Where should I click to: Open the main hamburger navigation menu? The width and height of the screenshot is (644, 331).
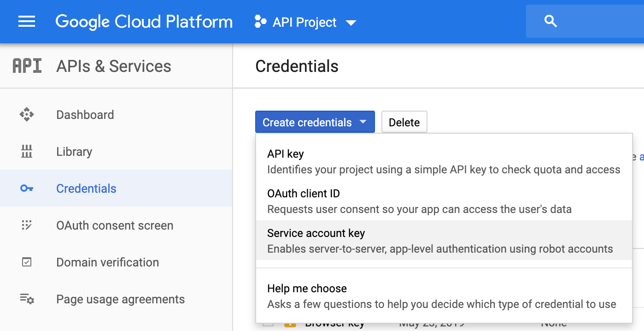(27, 22)
